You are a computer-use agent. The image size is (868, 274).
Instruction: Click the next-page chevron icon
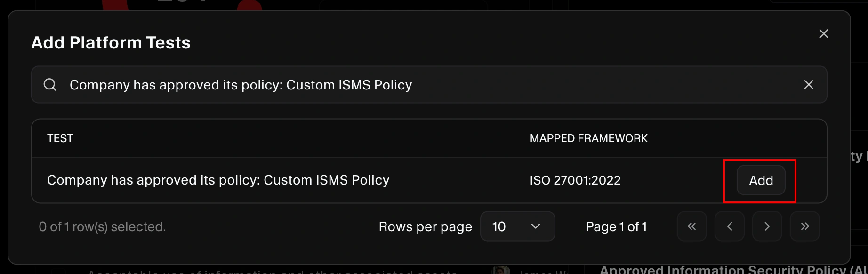coord(767,226)
